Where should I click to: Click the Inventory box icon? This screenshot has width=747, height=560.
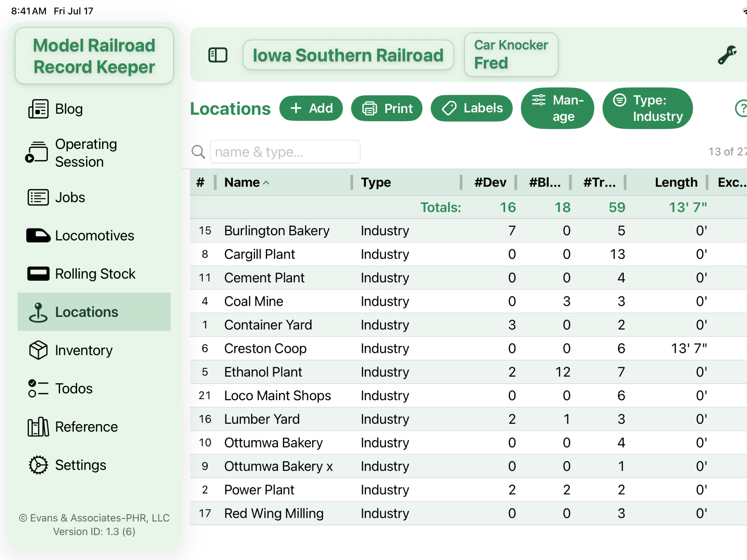point(38,350)
